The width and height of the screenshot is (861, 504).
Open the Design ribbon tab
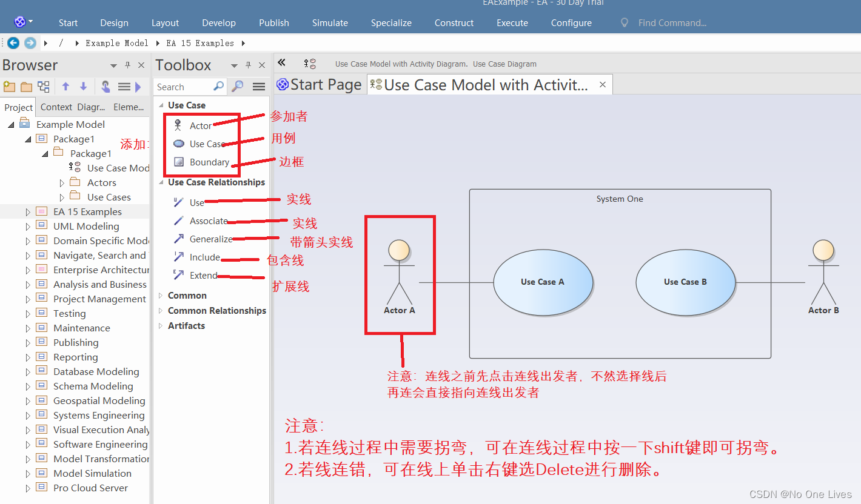114,22
